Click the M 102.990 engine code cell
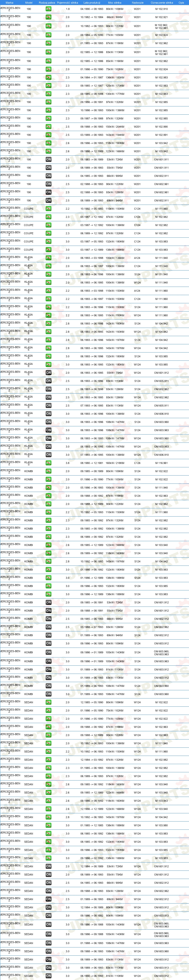Screen dimensions: 189x980 161,127
